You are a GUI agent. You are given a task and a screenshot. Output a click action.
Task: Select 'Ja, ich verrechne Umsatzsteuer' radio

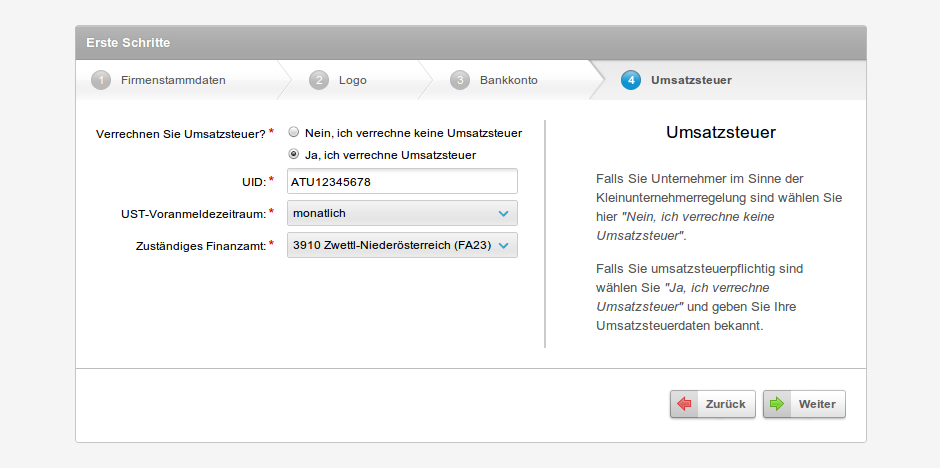pyautogui.click(x=294, y=155)
